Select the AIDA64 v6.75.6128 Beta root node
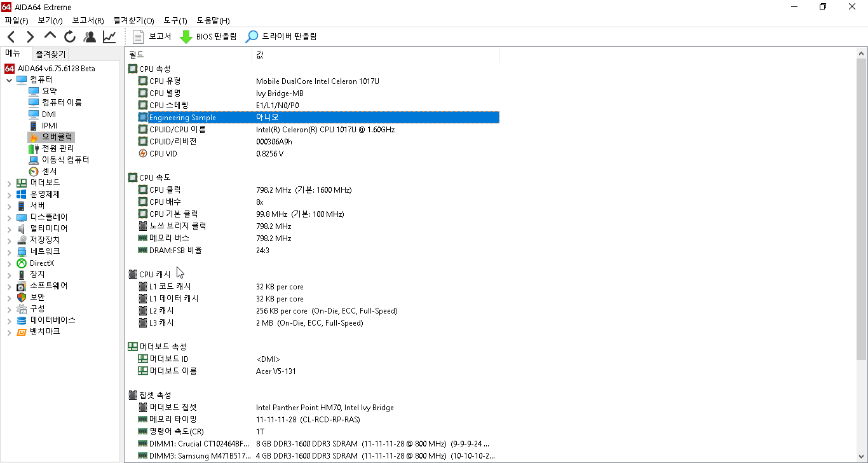The width and height of the screenshot is (868, 463). (50, 69)
